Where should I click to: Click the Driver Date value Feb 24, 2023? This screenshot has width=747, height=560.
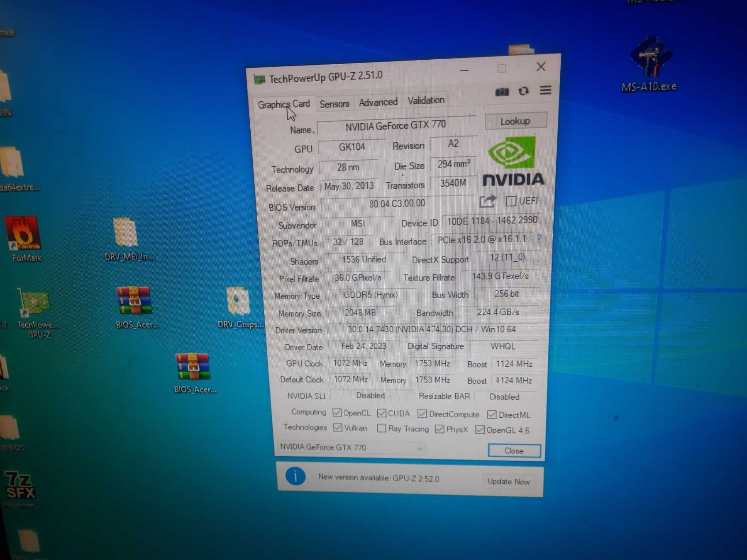point(364,346)
